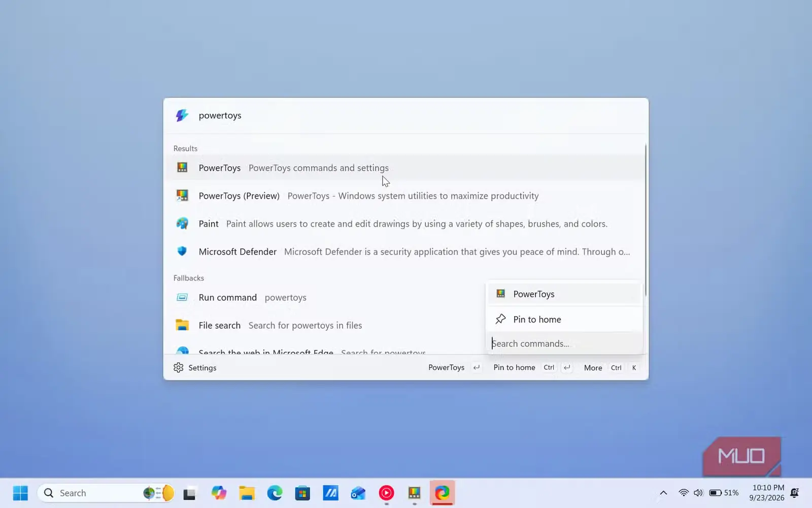Click the File search folder icon
The height and width of the screenshot is (508, 812).
pyautogui.click(x=182, y=325)
